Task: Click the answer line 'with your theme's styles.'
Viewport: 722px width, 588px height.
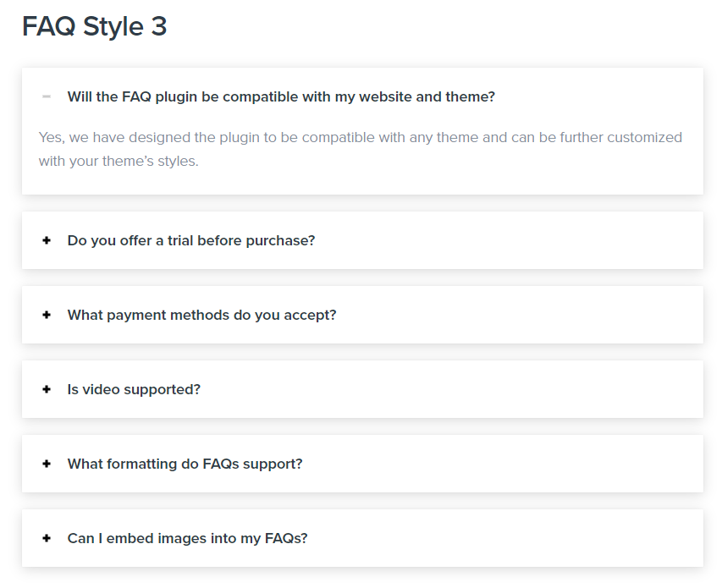Action: point(118,161)
